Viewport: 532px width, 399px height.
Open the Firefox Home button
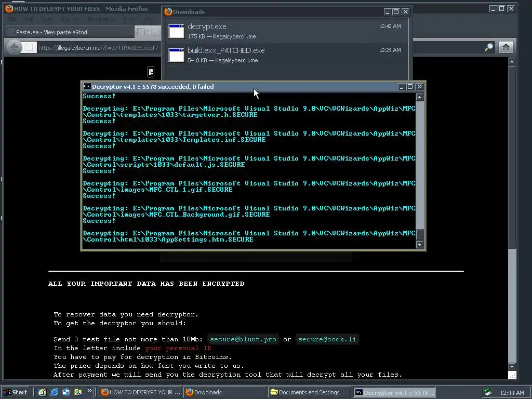pyautogui.click(x=506, y=47)
